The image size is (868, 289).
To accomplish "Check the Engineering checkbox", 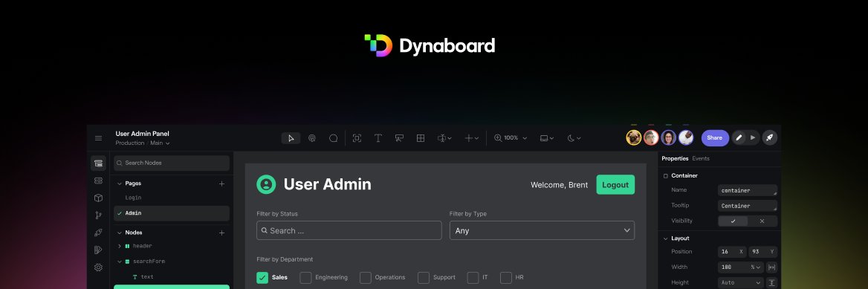I will (x=305, y=277).
